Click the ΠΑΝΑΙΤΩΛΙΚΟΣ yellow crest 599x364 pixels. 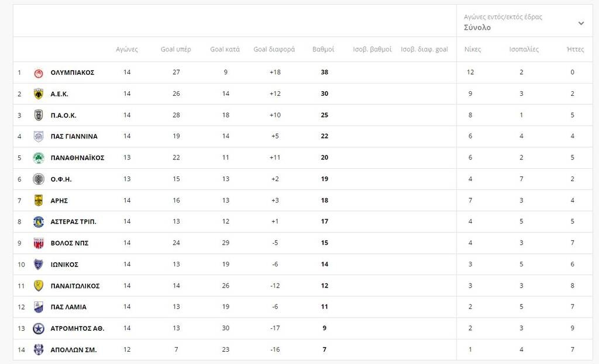39,286
